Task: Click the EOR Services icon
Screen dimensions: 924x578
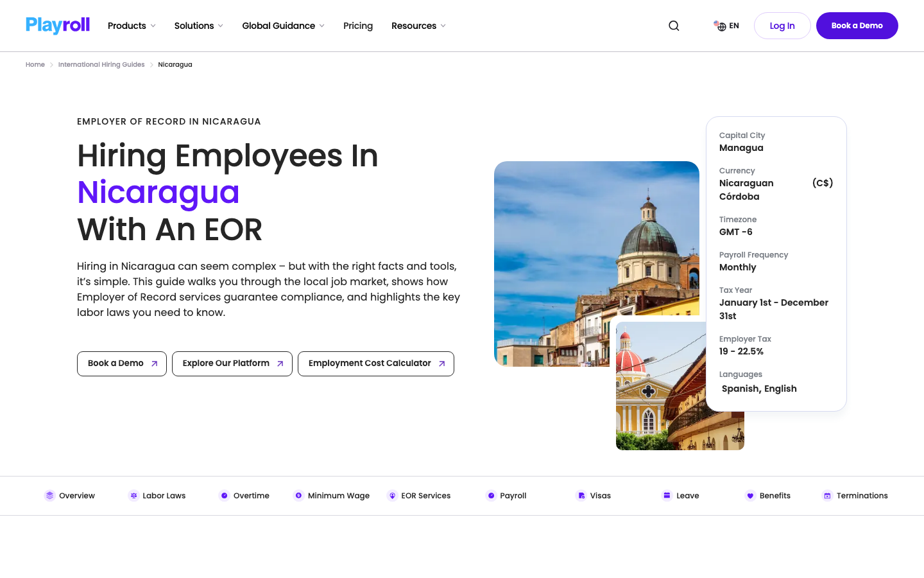Action: [392, 496]
